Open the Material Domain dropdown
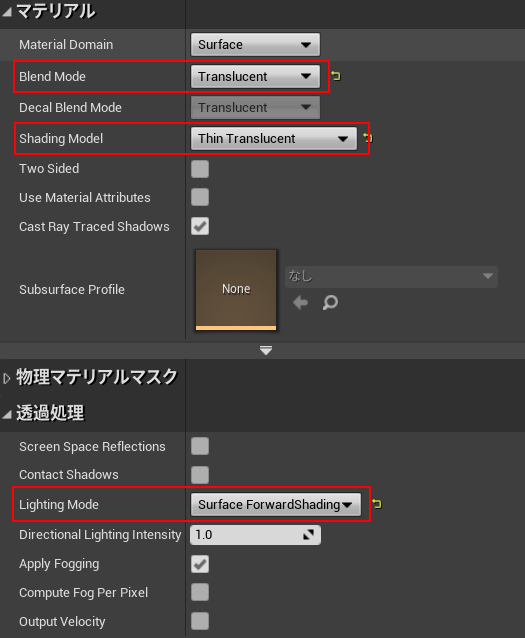The width and height of the screenshot is (525, 638). (255, 44)
